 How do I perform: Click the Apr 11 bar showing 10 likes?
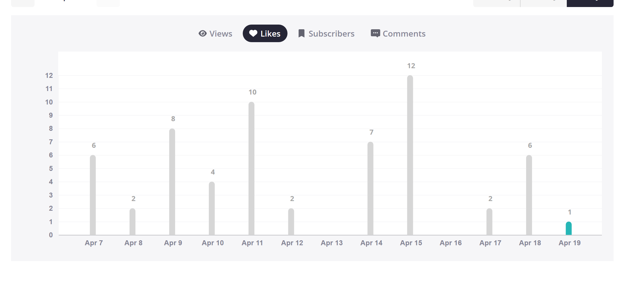(252, 168)
